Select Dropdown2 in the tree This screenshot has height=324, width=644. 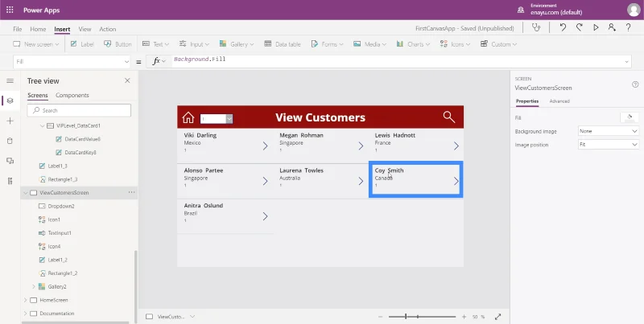61,207
